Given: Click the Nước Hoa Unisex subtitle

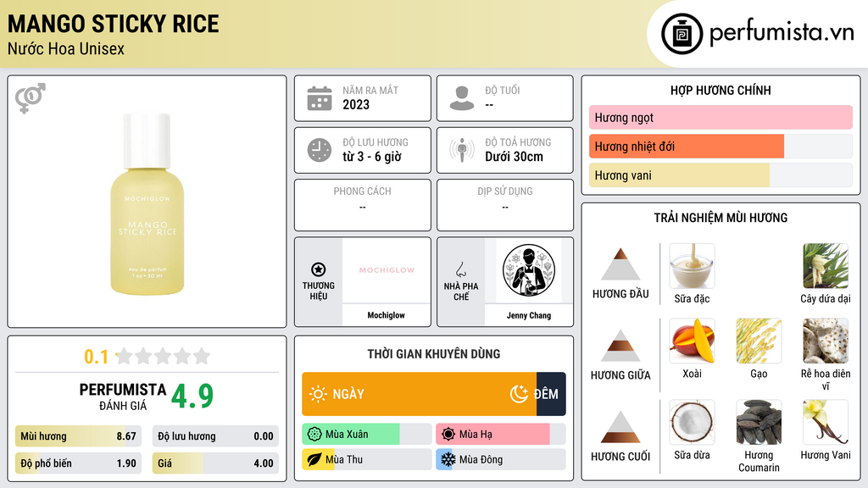Looking at the screenshot, I should pyautogui.click(x=66, y=48).
